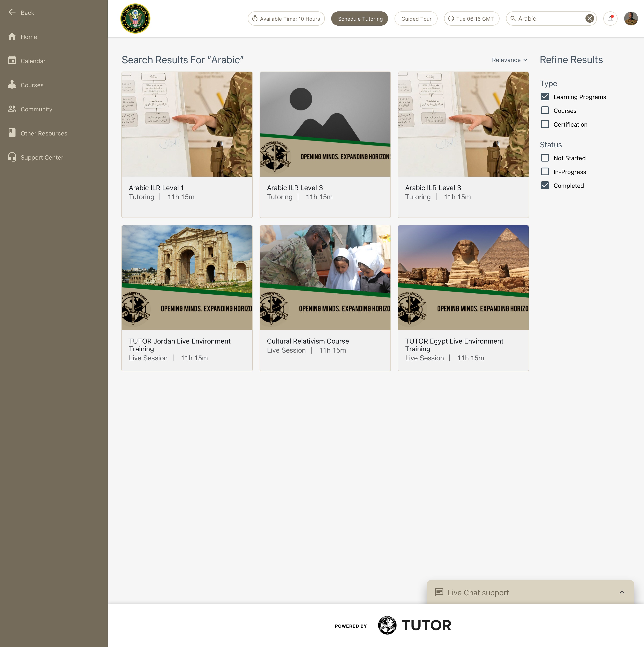644x647 pixels.
Task: Click the Live Chat support bar
Action: 530,592
